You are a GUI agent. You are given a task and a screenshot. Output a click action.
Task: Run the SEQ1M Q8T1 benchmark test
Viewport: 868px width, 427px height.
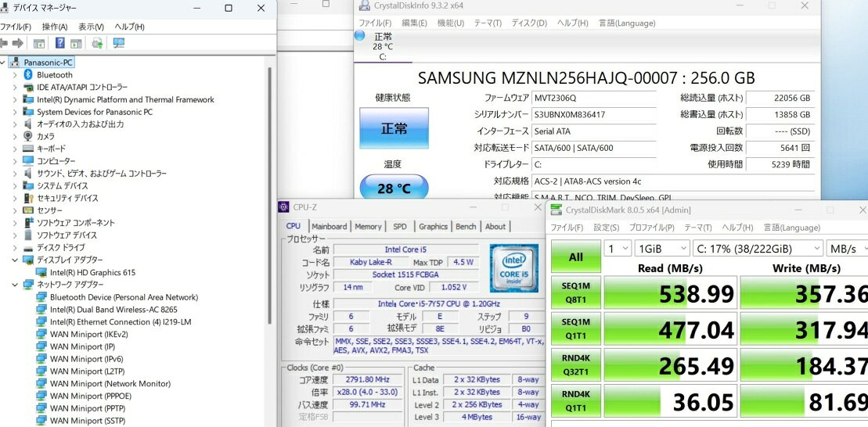(x=575, y=293)
